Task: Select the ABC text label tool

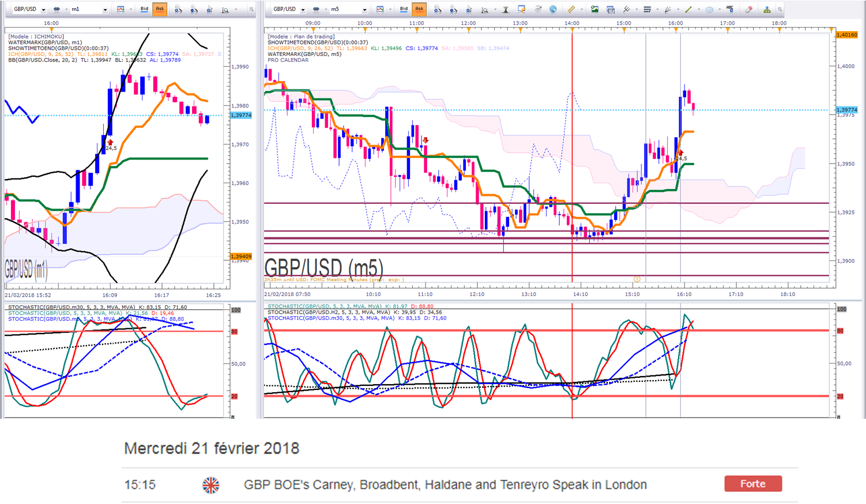Action: click(730, 9)
